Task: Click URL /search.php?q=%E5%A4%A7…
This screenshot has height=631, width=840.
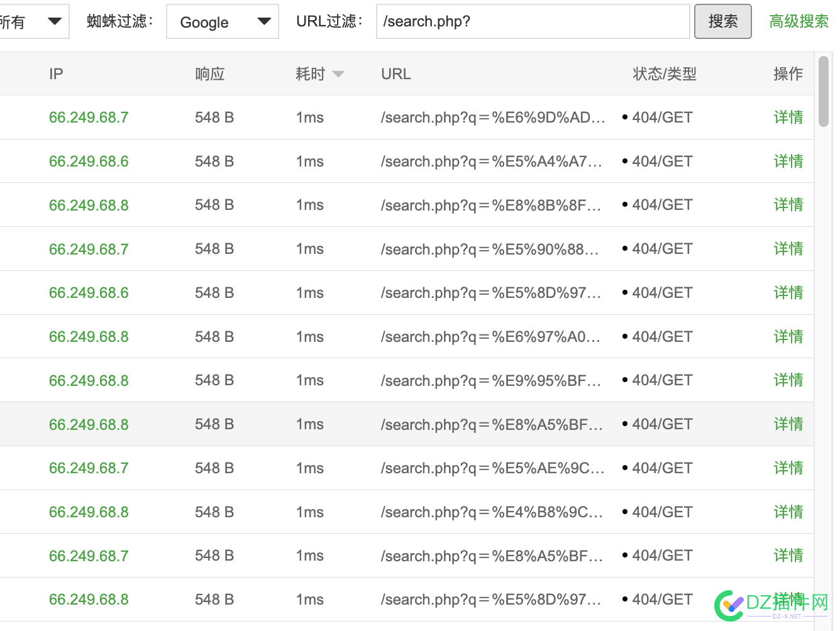Action: (492, 162)
